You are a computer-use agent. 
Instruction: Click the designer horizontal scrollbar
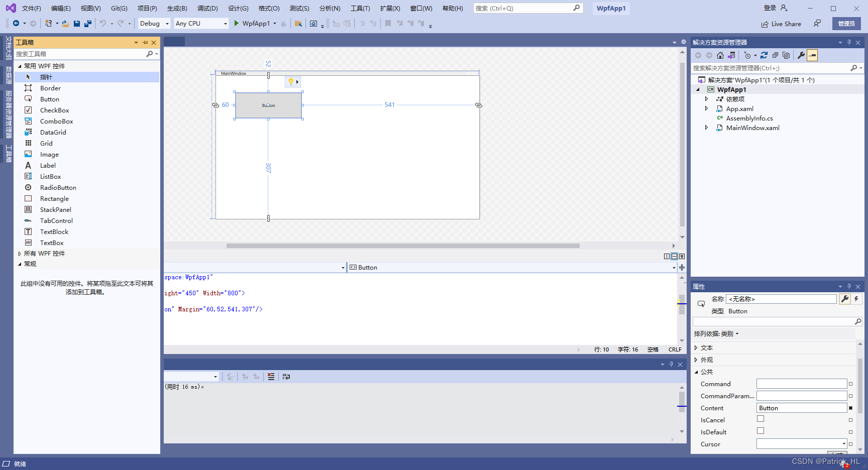click(403, 246)
